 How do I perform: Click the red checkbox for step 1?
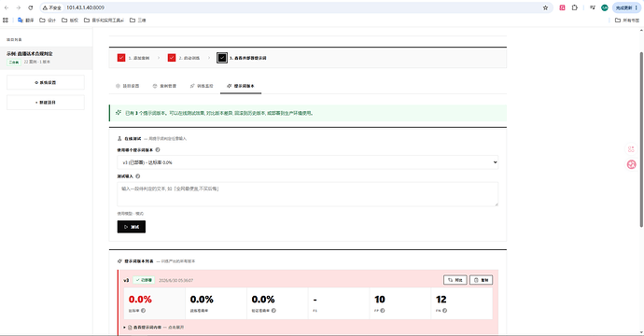tap(121, 58)
